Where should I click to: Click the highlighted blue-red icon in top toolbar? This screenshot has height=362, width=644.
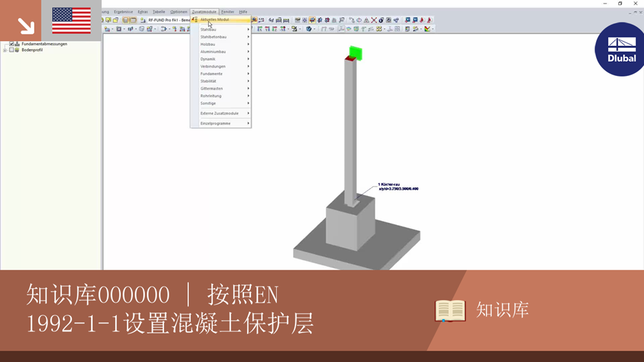click(313, 20)
